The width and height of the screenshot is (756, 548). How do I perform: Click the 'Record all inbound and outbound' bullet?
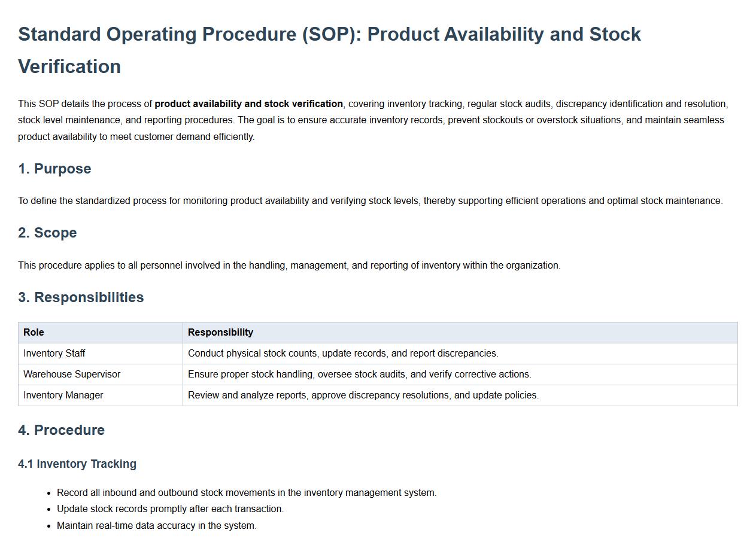pos(247,493)
